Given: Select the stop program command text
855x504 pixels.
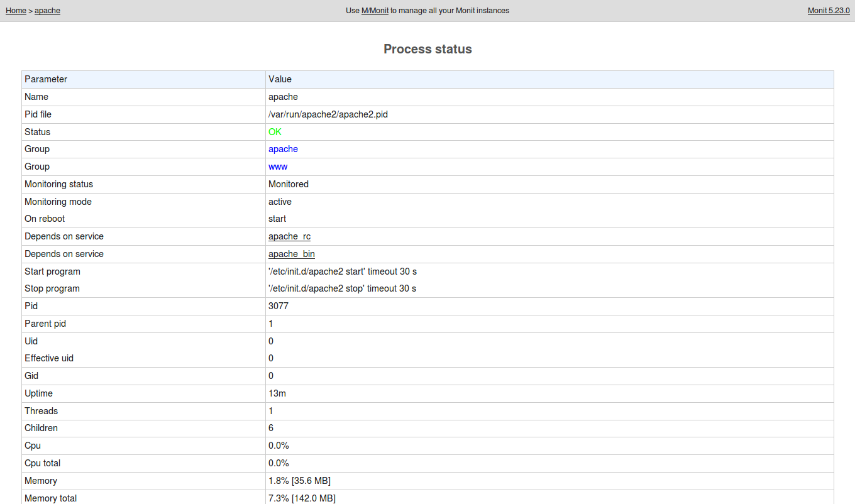Looking at the screenshot, I should click(x=343, y=288).
